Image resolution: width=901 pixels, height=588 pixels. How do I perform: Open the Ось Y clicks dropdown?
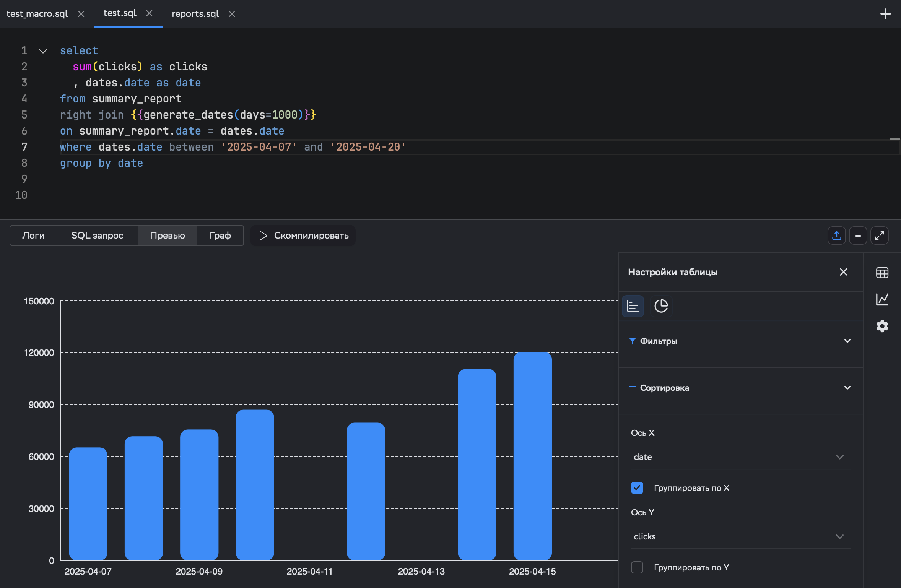click(x=740, y=536)
